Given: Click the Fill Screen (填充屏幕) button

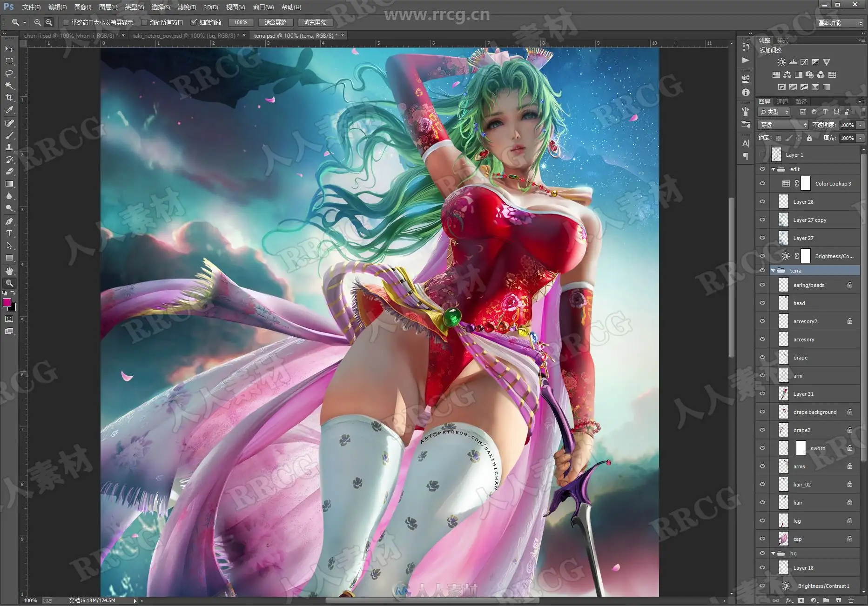Looking at the screenshot, I should (x=315, y=22).
